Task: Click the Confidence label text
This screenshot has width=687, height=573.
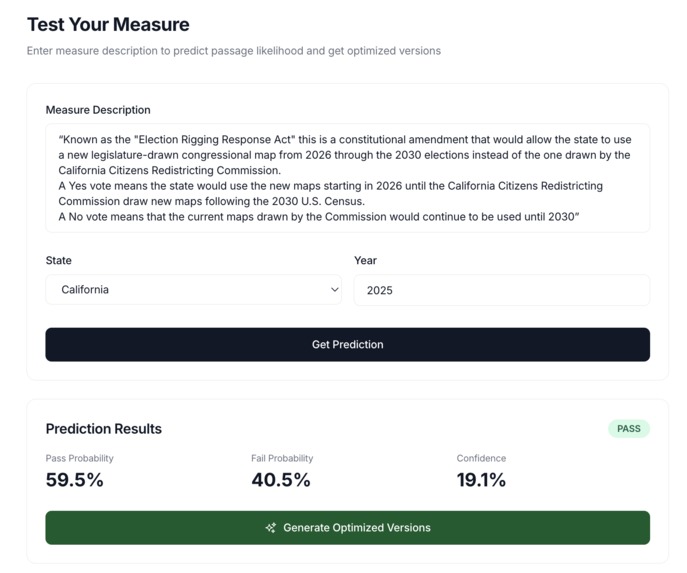Action: [x=481, y=458]
